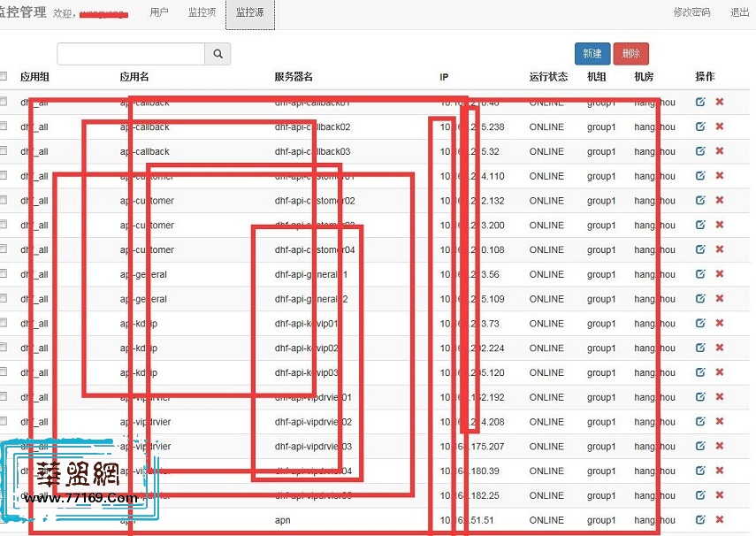Edit the dhf-api-callback02 server row
Viewport: 756px width, 536px height.
coord(700,126)
